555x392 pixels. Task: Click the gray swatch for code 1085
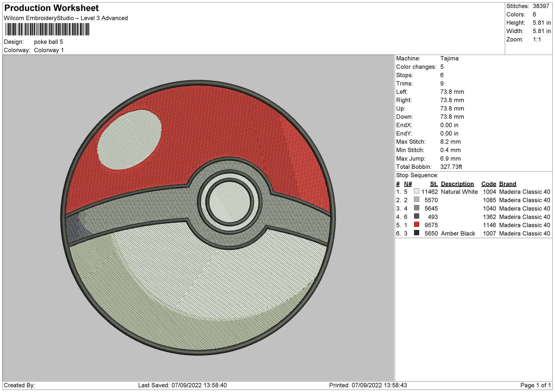tap(416, 200)
